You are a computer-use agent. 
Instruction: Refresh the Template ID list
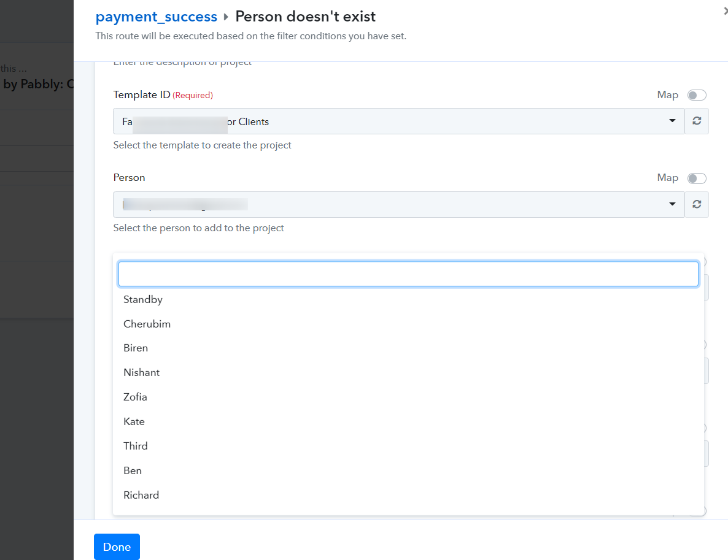[x=696, y=121]
